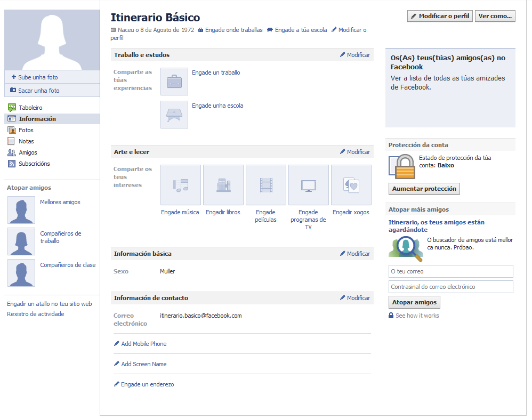The height and width of the screenshot is (420, 532).
Task: Open Subscricións in the sidebar
Action: pos(34,164)
